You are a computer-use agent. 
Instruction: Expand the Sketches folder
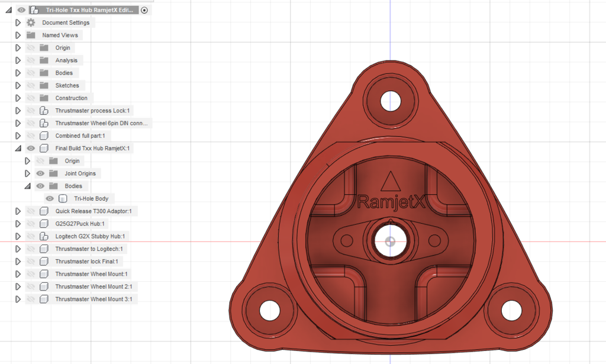tap(18, 85)
